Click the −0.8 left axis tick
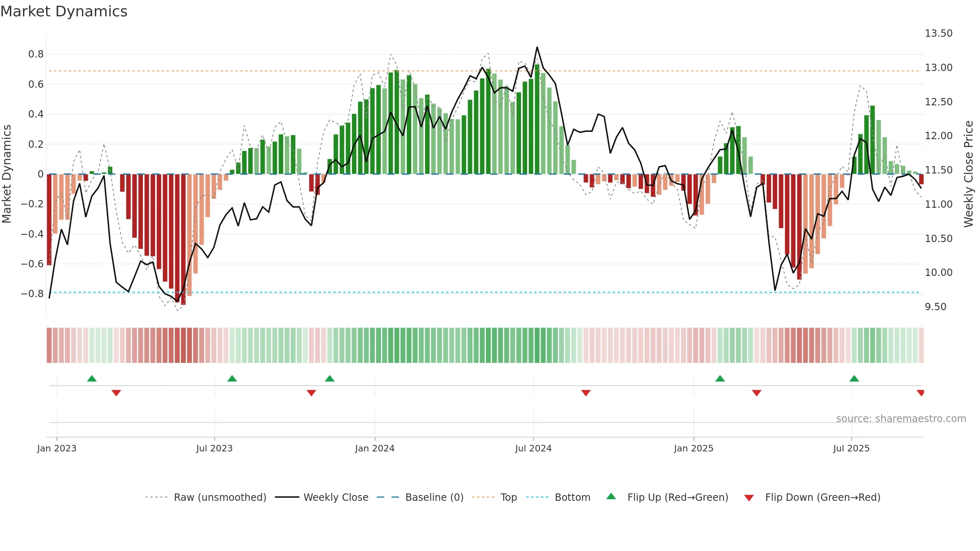The height and width of the screenshot is (551, 980). 32,294
